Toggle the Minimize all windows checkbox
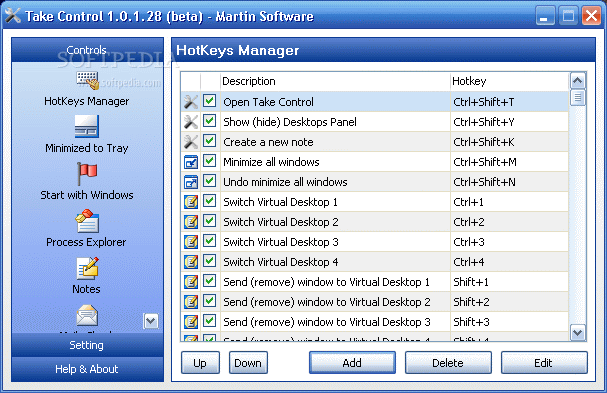This screenshot has height=393, width=607. coord(209,161)
